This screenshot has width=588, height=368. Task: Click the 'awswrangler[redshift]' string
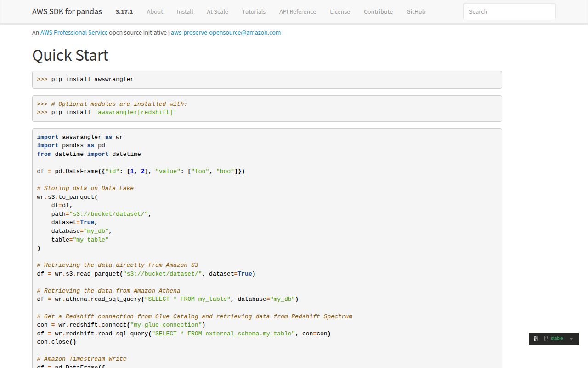coord(136,112)
